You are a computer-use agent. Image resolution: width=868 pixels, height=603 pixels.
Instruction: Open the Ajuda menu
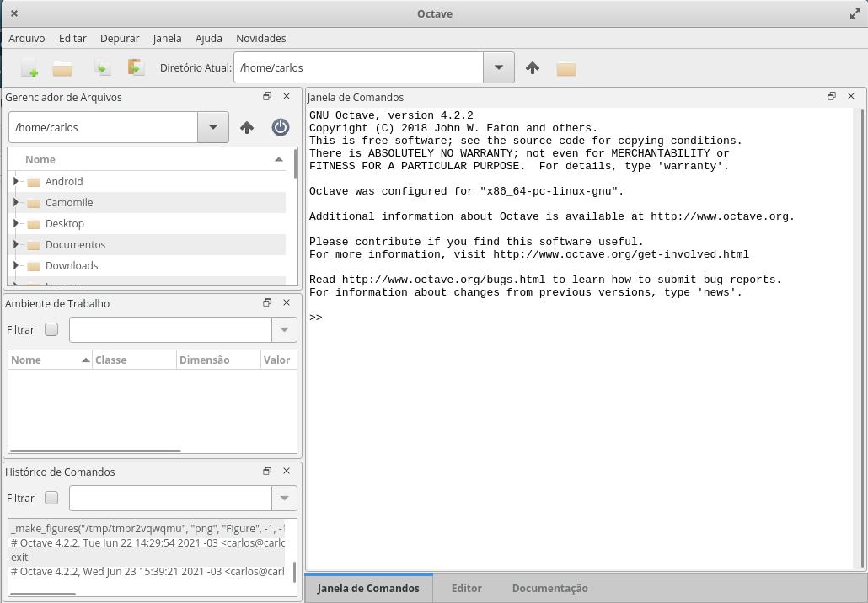[x=209, y=38]
